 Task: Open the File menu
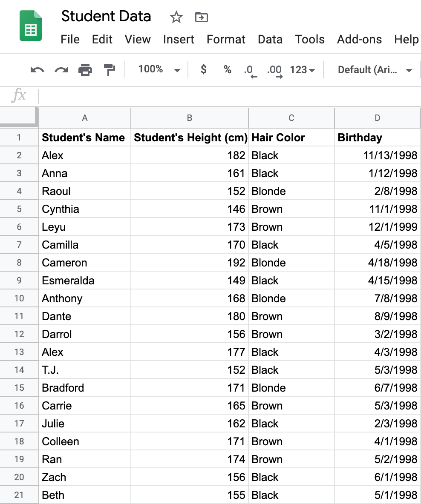click(x=70, y=39)
